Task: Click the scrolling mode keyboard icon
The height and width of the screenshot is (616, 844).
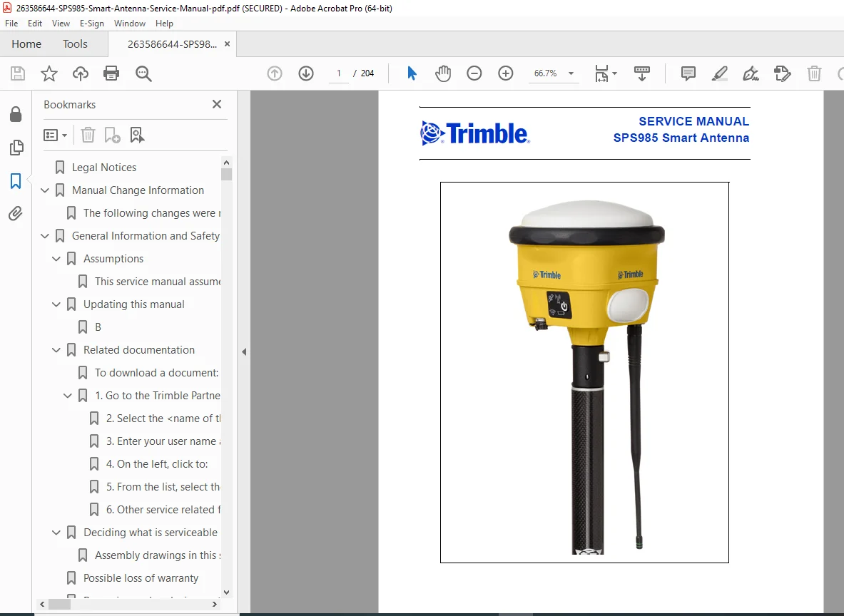Action: pyautogui.click(x=641, y=73)
